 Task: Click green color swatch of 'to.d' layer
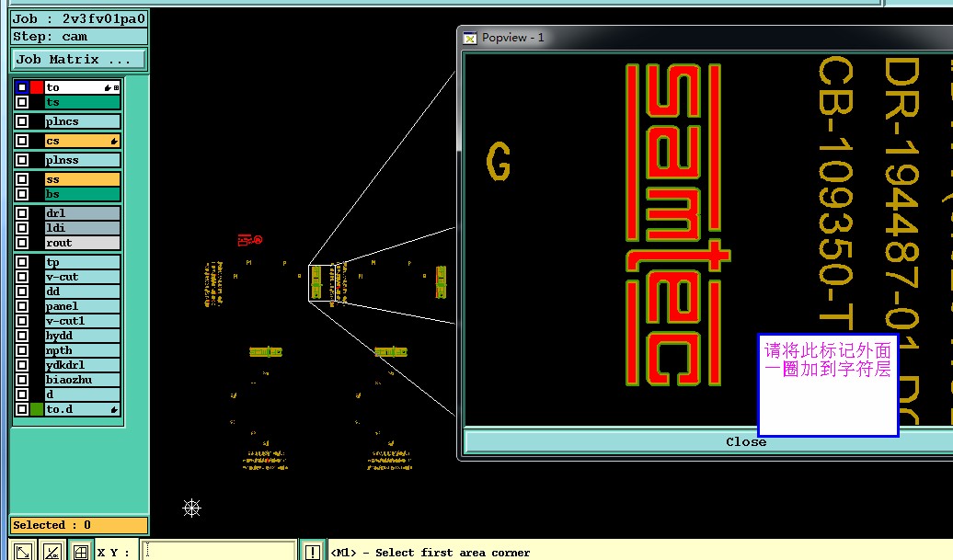[37, 409]
